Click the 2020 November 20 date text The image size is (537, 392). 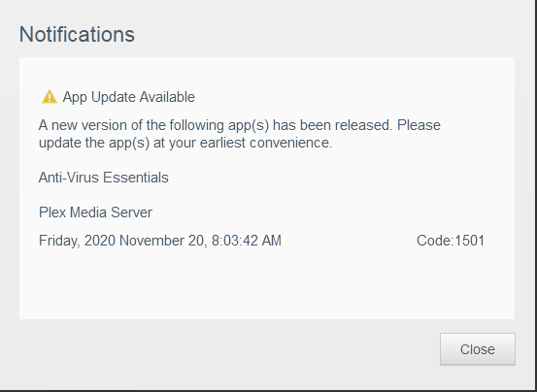pos(144,241)
